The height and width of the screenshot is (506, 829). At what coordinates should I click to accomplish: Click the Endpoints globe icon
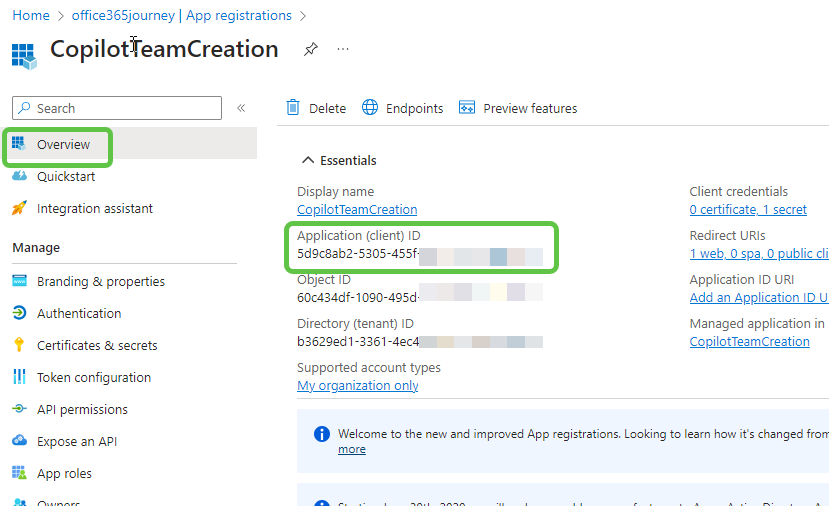(370, 107)
